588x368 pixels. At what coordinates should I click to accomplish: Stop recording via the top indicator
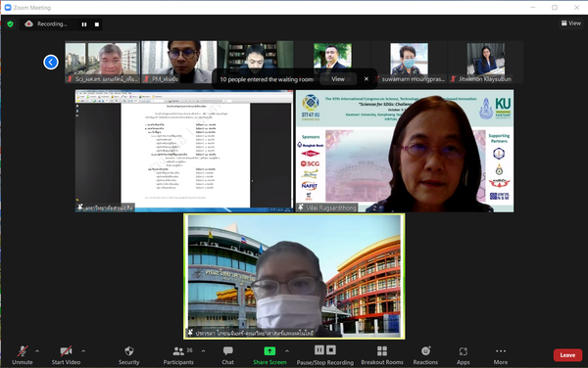tap(97, 24)
